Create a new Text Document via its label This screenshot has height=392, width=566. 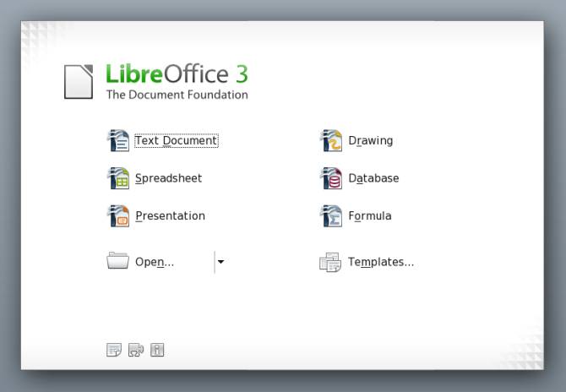tap(177, 140)
